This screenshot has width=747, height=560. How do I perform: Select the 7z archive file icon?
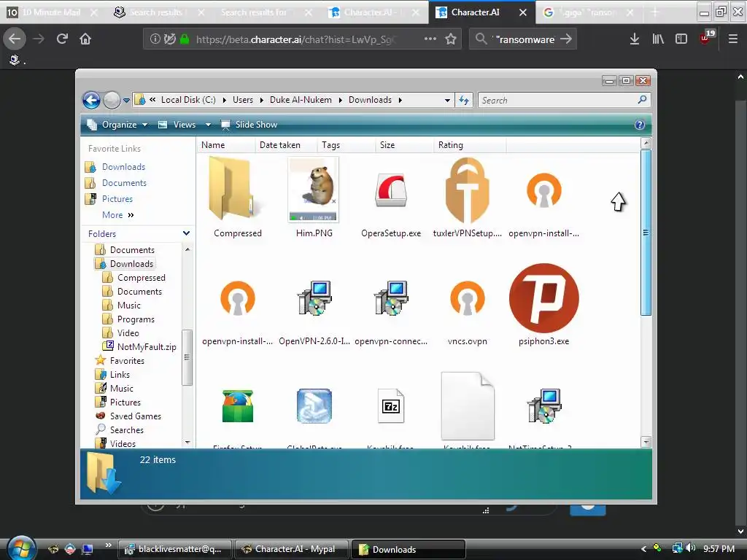pos(391,406)
